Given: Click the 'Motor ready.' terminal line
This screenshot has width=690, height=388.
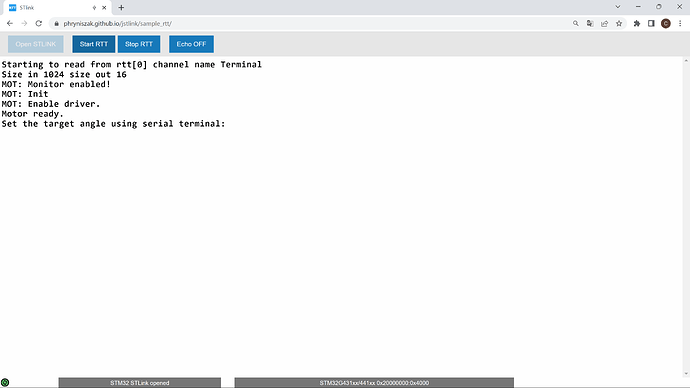Looking at the screenshot, I should 33,114.
